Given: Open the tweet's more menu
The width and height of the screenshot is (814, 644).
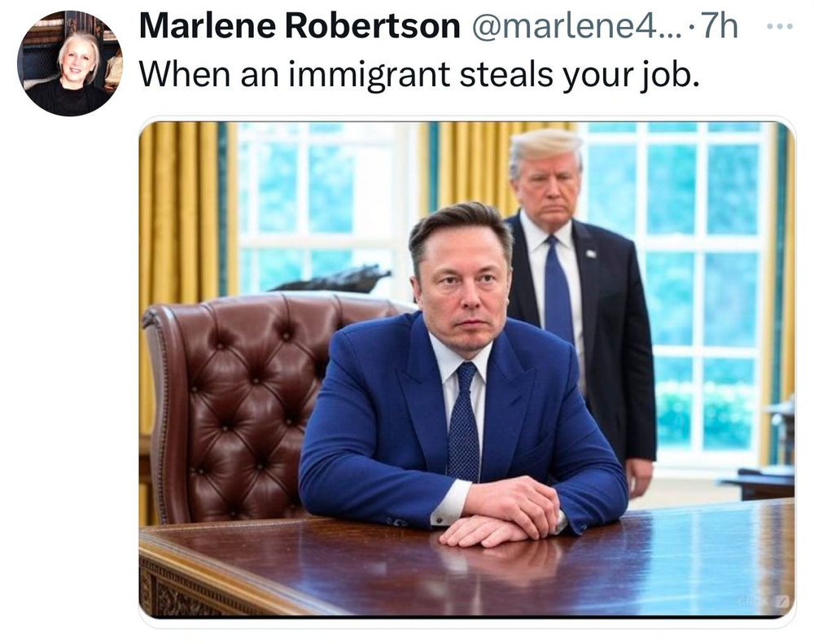Looking at the screenshot, I should tap(780, 25).
